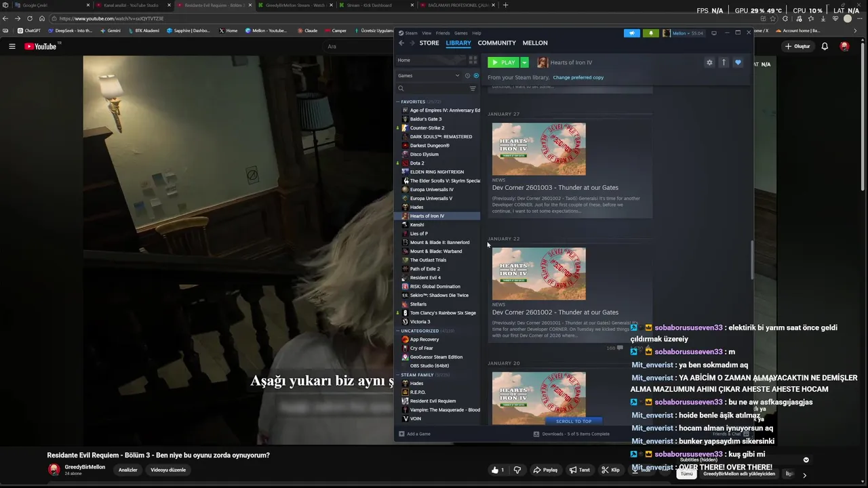868x488 pixels.
Task: Open the Steam menu in the Steam window
Action: click(x=411, y=33)
